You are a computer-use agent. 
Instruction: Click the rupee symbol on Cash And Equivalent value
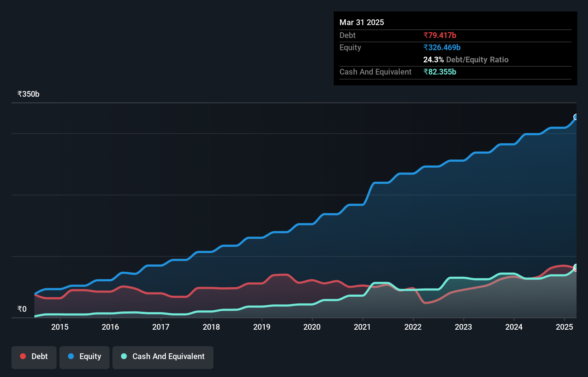coord(426,72)
